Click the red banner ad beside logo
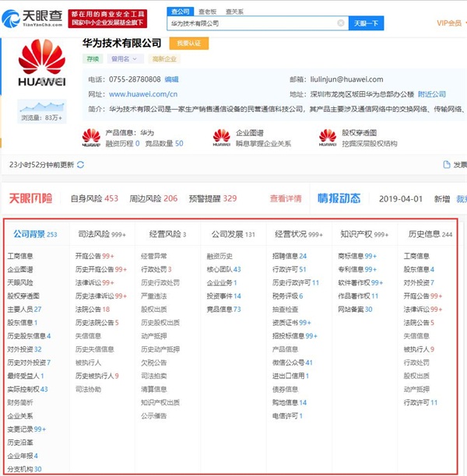Viewport: 467px width, 476px height. [x=107, y=19]
